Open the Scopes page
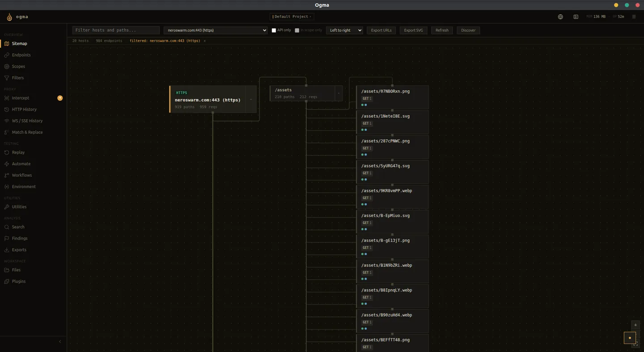The height and width of the screenshot is (352, 644). (x=33, y=66)
